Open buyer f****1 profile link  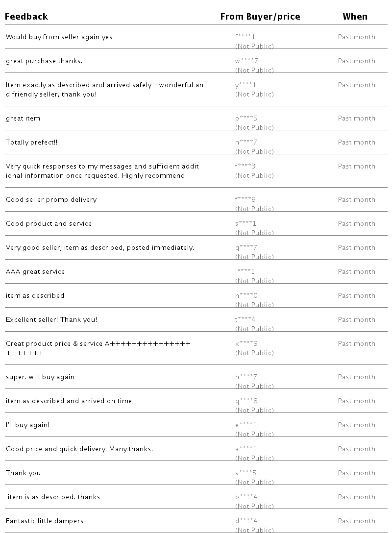coord(245,37)
